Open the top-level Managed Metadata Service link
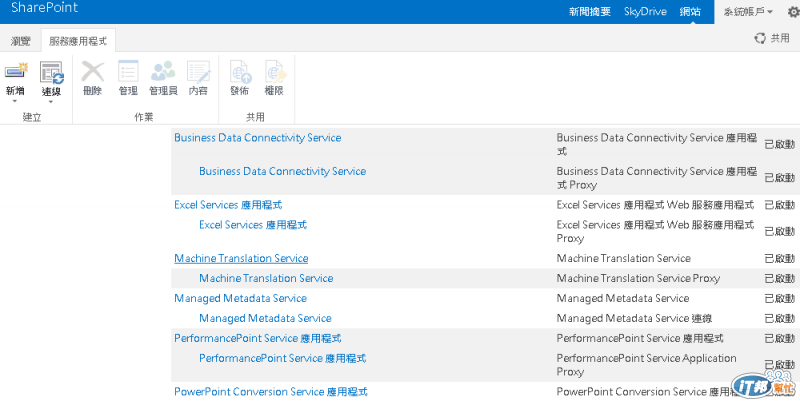800x405 pixels. (x=240, y=298)
